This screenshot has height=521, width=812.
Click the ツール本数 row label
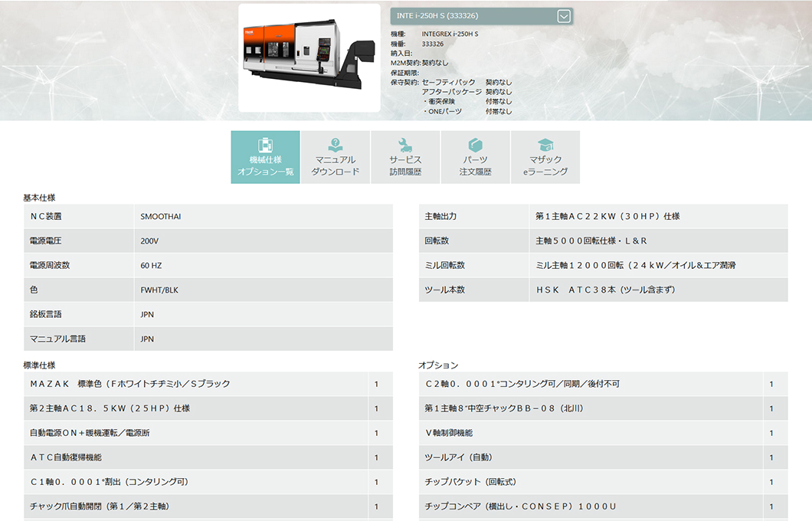click(445, 290)
